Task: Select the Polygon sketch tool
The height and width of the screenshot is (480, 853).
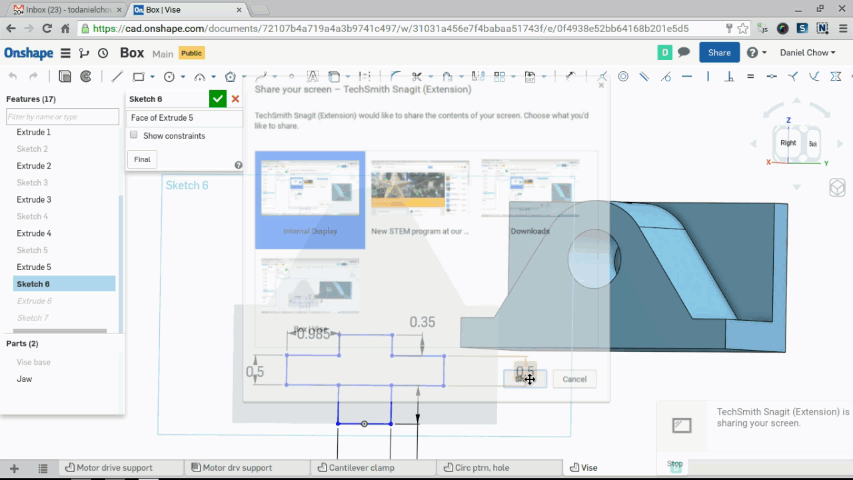Action: (230, 77)
